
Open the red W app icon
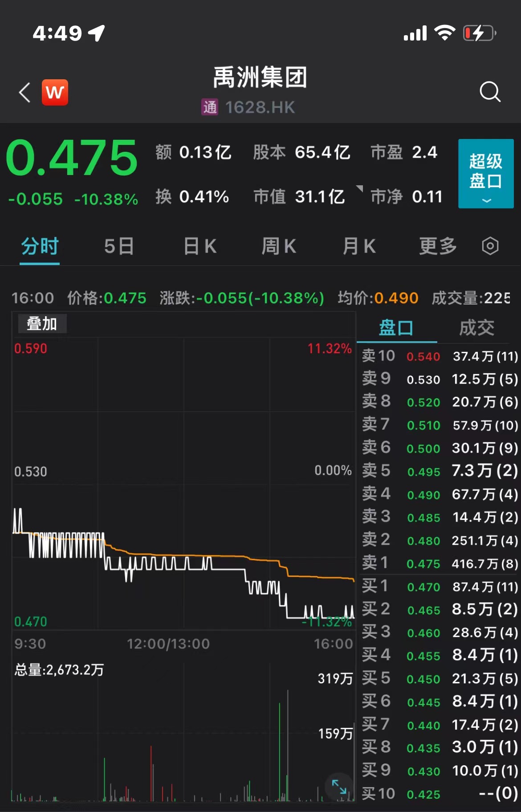pos(55,93)
